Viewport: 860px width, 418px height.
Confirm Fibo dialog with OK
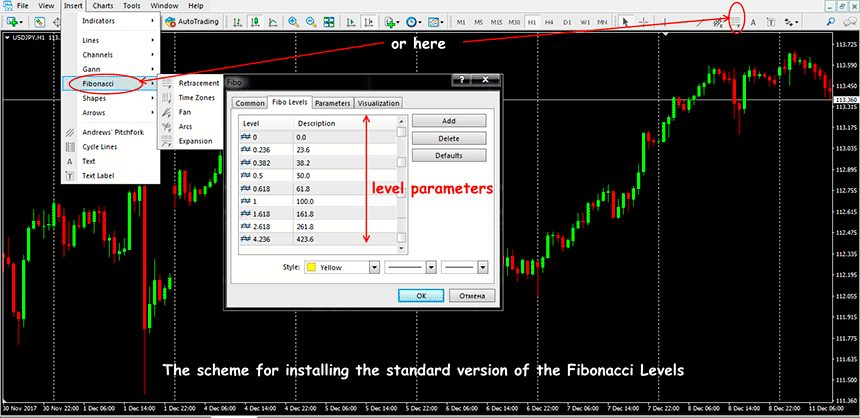[x=421, y=296]
